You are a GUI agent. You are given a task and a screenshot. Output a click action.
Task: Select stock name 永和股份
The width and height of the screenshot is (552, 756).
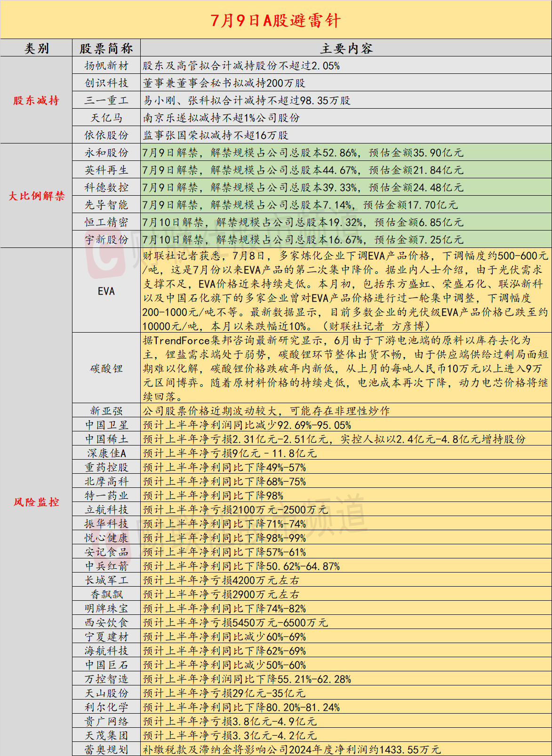(x=106, y=153)
